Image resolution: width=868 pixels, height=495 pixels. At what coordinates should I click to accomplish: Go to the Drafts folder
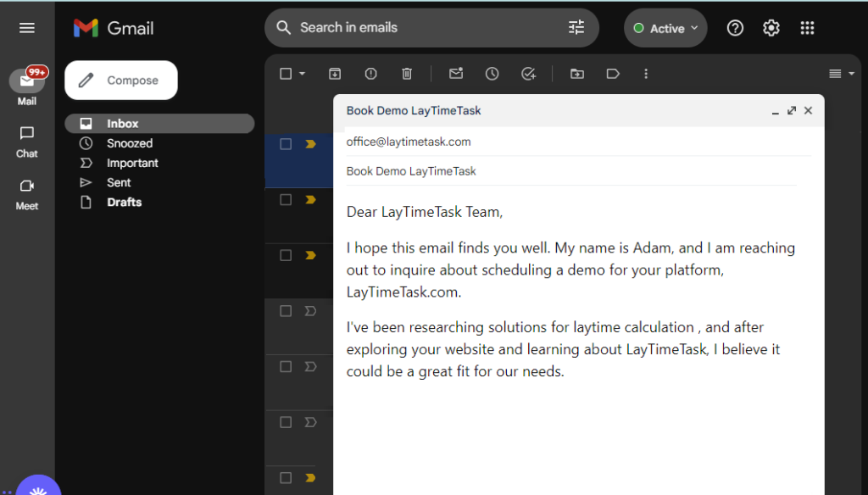coord(124,202)
